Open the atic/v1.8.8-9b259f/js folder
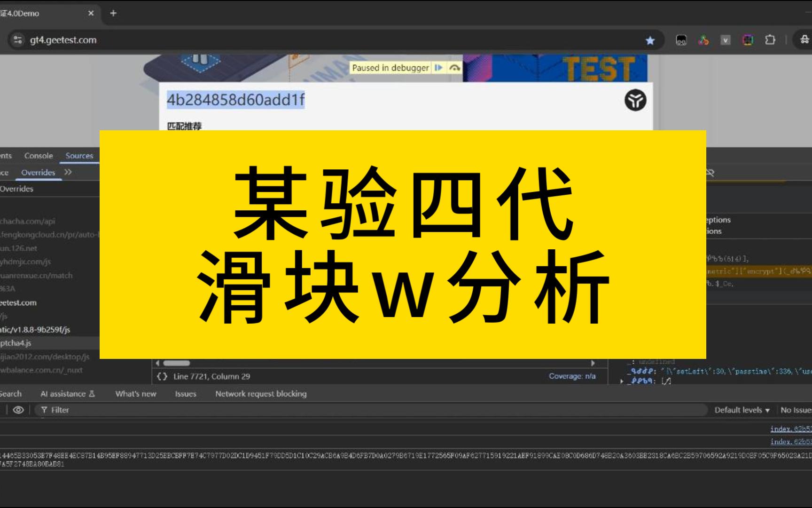 click(35, 330)
